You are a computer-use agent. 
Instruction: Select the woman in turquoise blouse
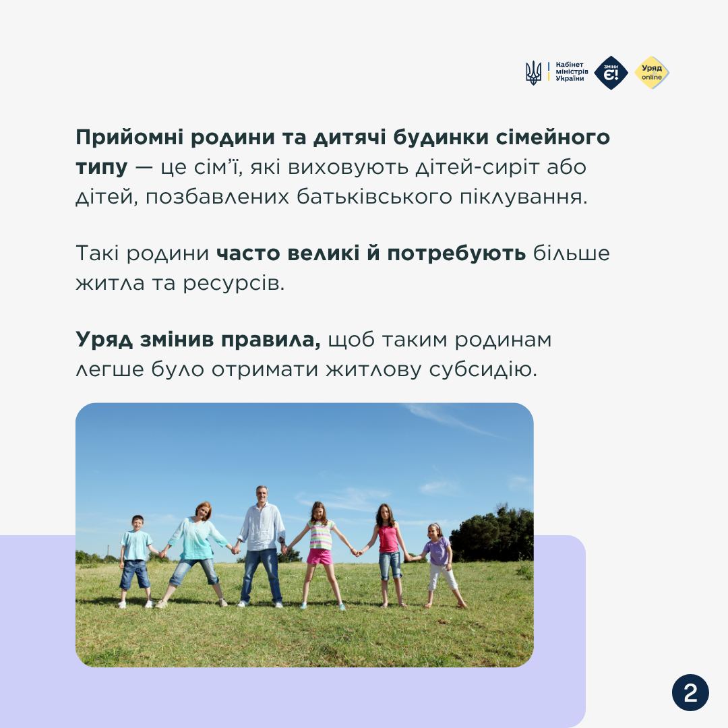tap(195, 551)
